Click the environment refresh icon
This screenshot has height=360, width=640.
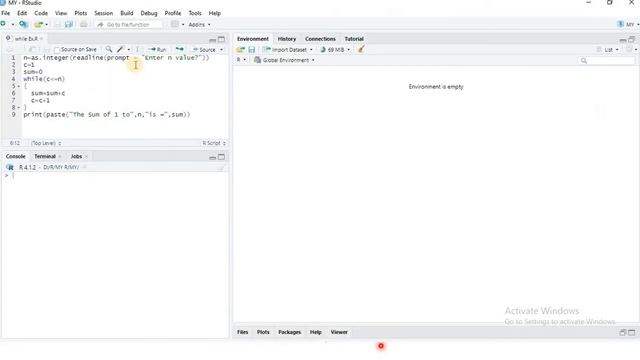click(629, 49)
